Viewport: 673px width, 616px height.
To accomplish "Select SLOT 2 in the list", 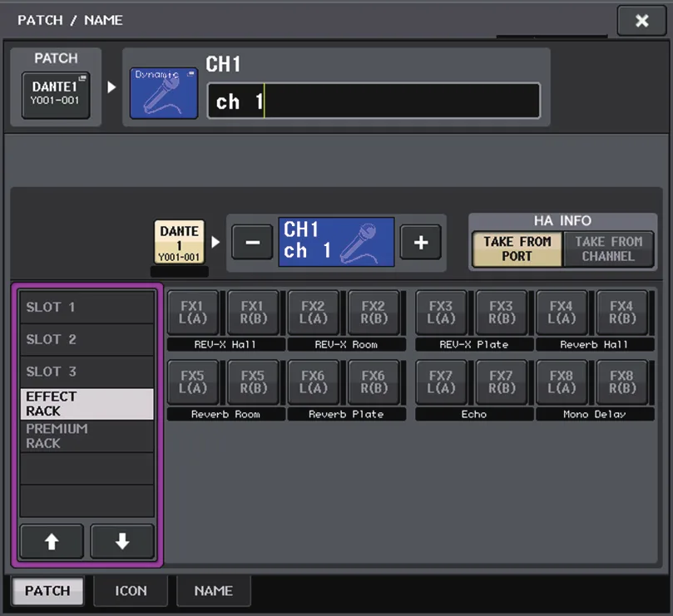I will 87,339.
